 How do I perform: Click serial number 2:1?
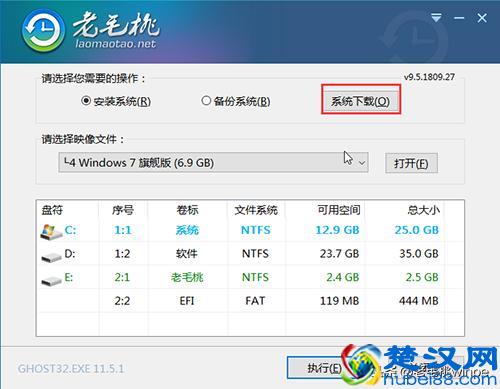(x=122, y=277)
